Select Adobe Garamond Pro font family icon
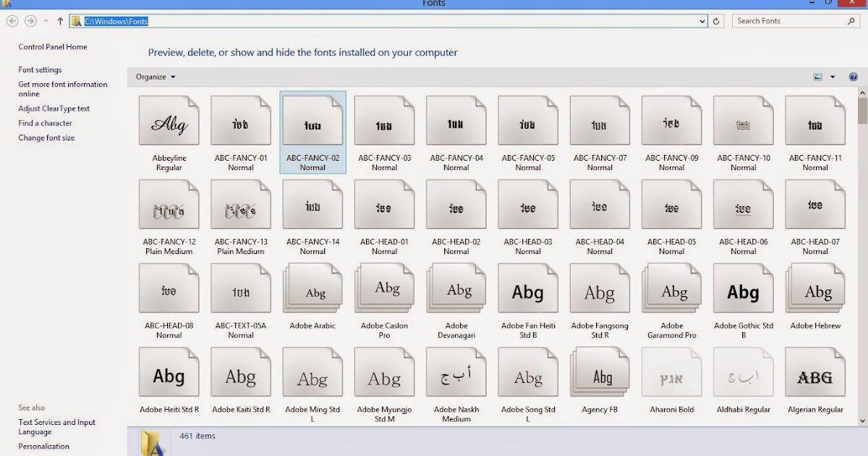This screenshot has height=456, width=868. pyautogui.click(x=671, y=289)
